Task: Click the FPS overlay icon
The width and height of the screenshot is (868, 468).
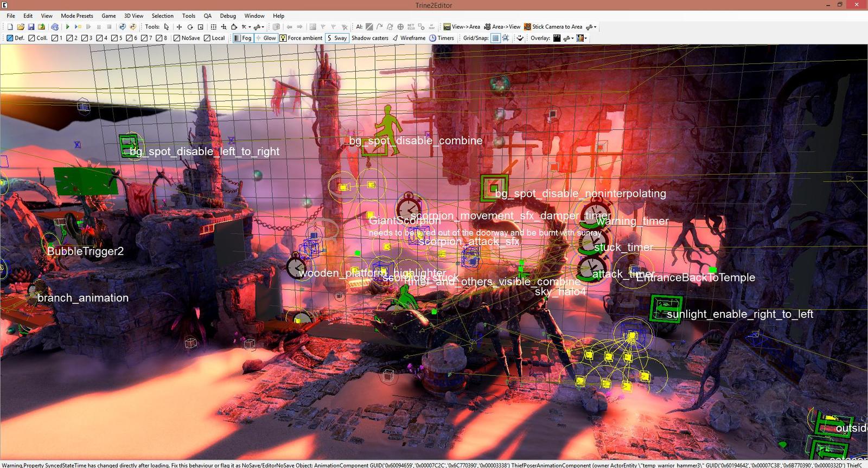Action: pos(557,38)
